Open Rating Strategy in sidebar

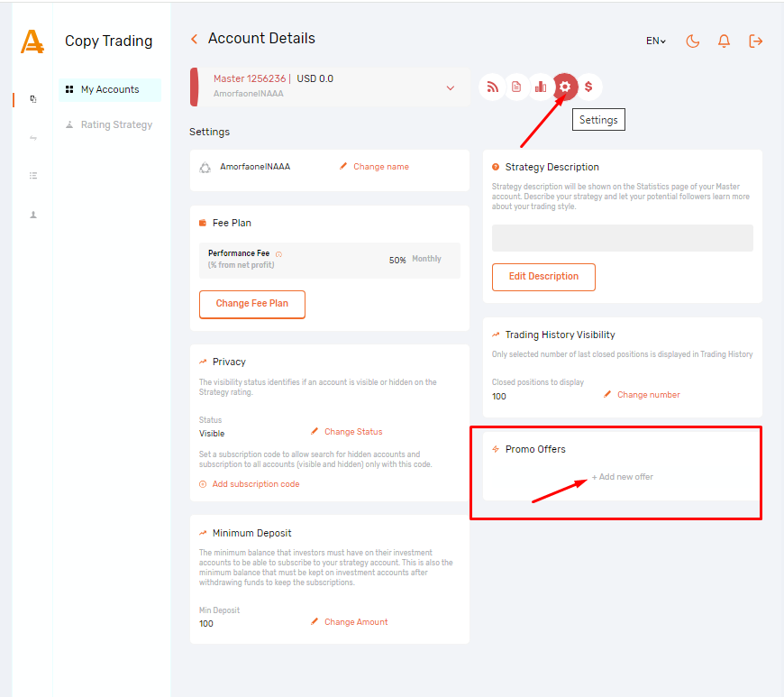tap(115, 124)
